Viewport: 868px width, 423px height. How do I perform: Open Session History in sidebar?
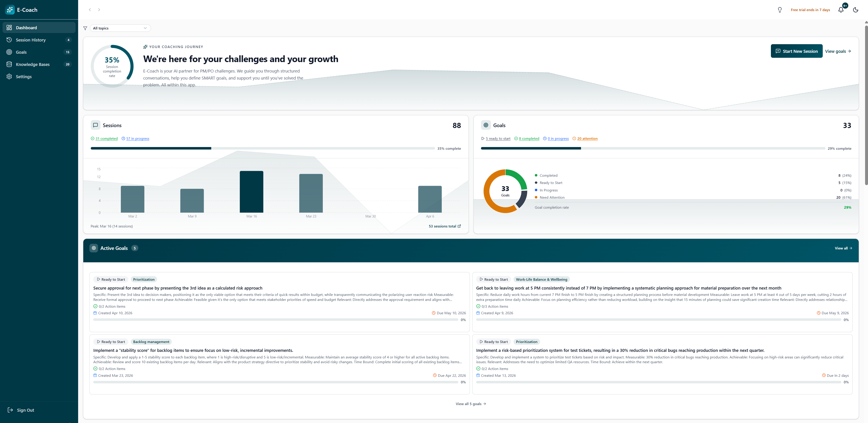[31, 40]
